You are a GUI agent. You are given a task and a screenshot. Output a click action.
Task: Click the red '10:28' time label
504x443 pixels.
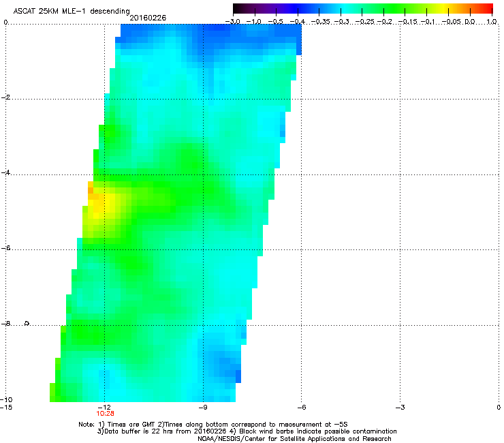point(105,414)
